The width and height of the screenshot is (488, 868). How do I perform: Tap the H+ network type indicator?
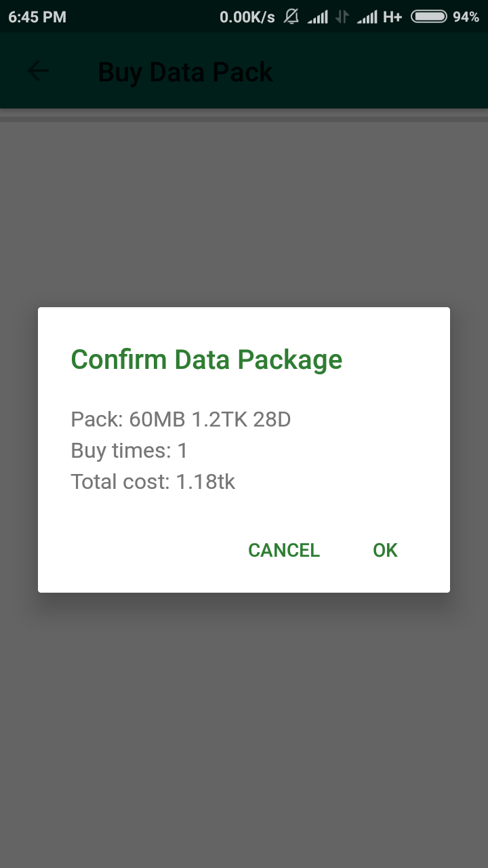(x=393, y=17)
